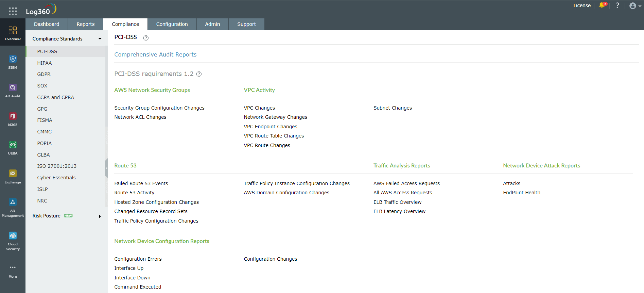Switch to the Configuration tab
This screenshot has height=293, width=644.
172,24
